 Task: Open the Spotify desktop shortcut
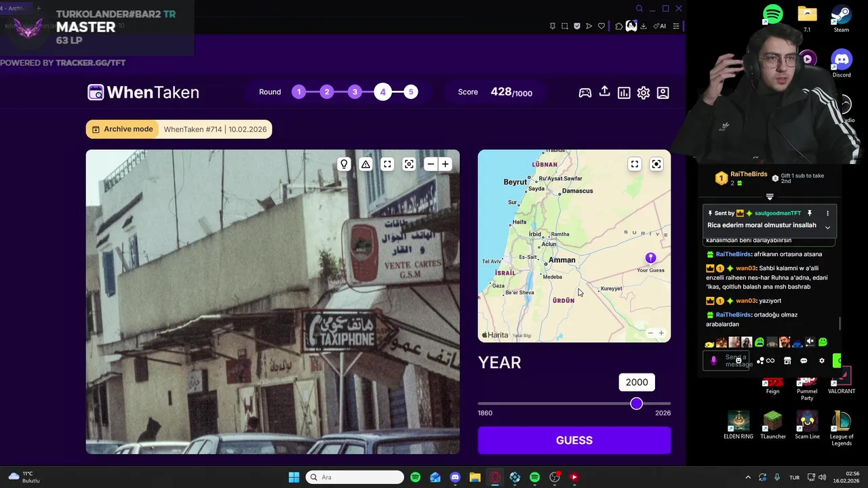click(x=773, y=14)
